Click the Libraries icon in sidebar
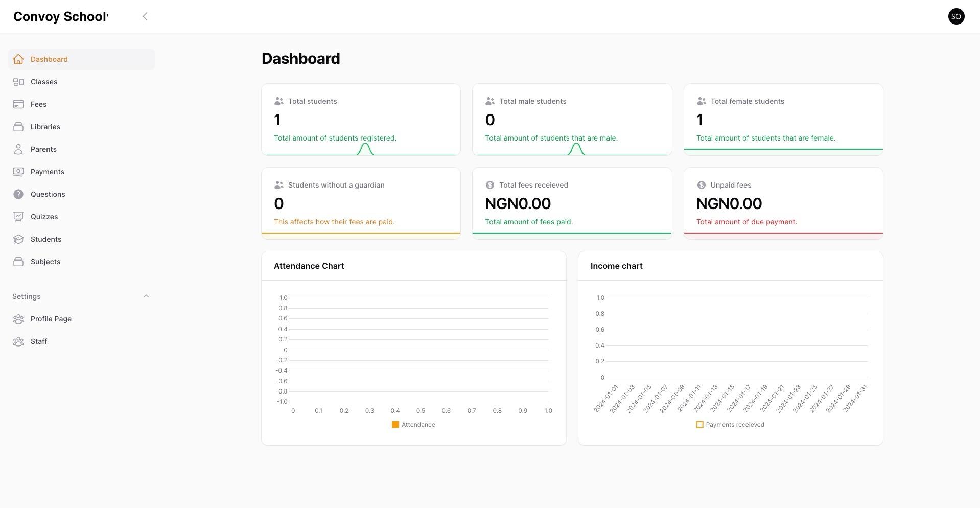 pyautogui.click(x=18, y=127)
